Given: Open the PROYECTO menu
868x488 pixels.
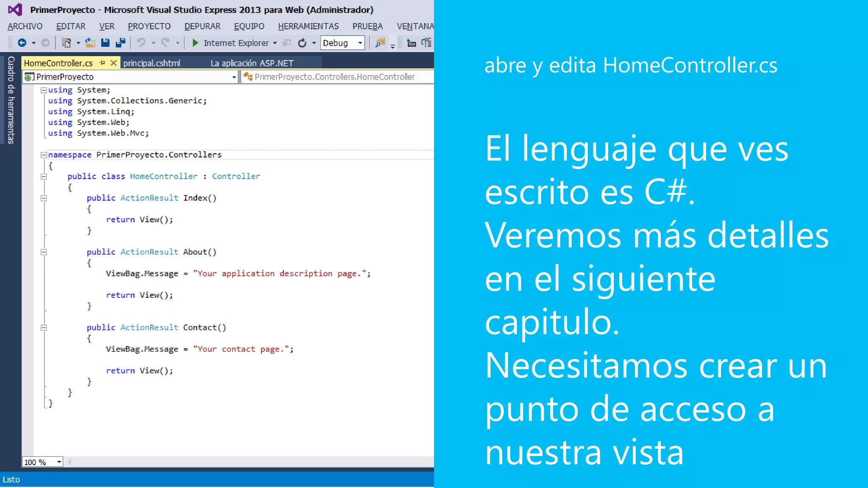Looking at the screenshot, I should tap(149, 26).
